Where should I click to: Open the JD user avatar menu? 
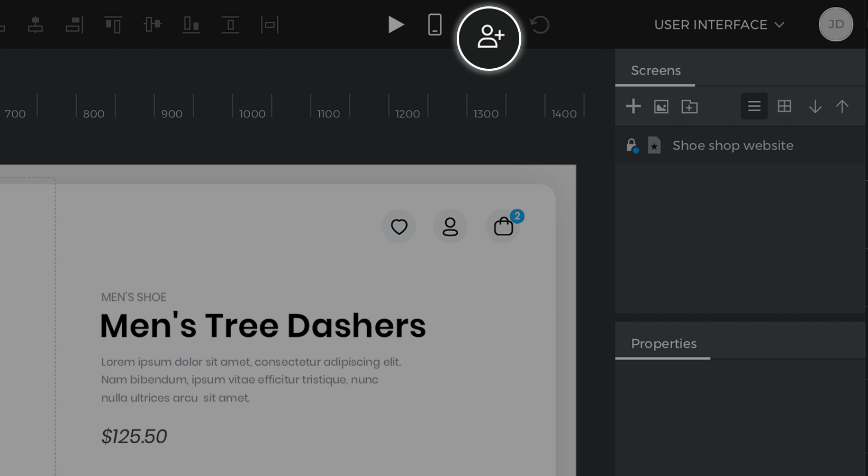pos(836,24)
